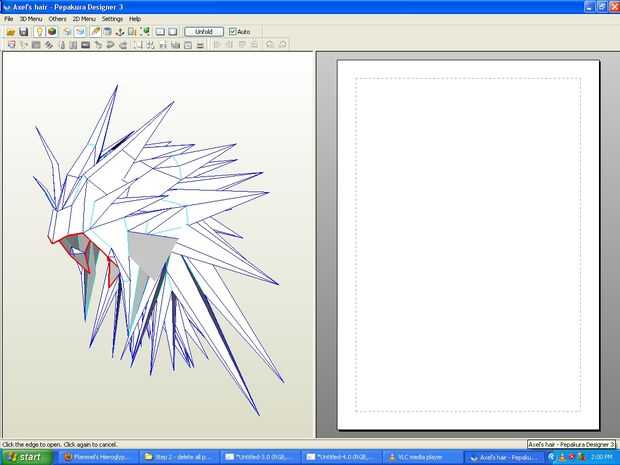Switch to the VLC media player taskbar item

(x=423, y=457)
